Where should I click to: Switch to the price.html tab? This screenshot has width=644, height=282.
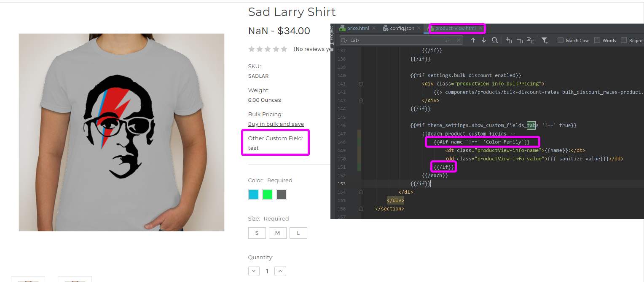coord(358,28)
